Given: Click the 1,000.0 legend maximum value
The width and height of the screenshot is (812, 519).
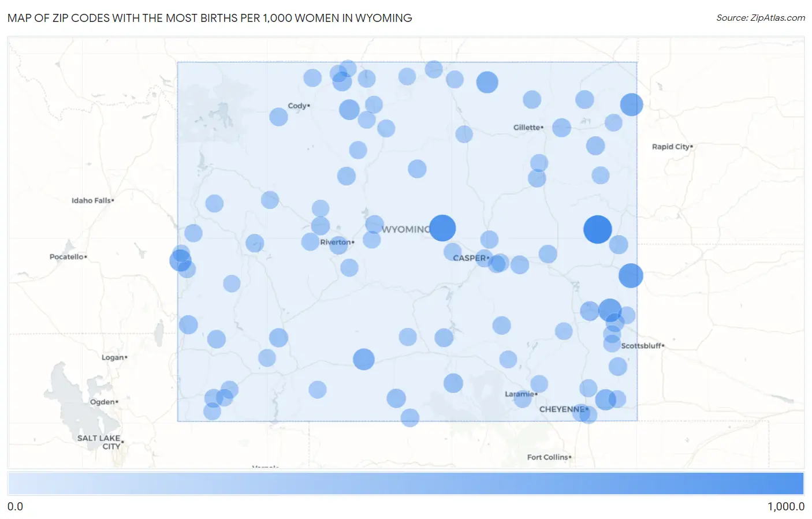Looking at the screenshot, I should 785,506.
